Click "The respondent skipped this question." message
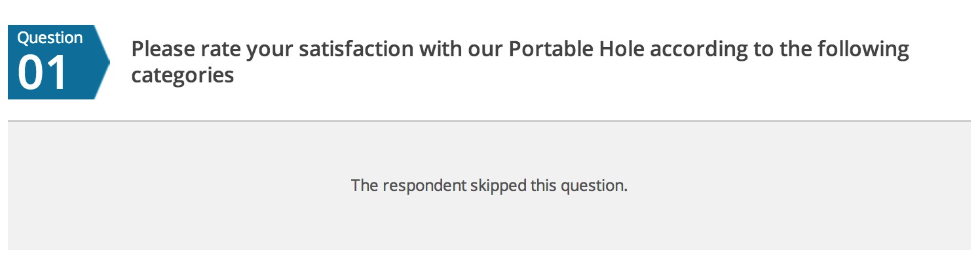The width and height of the screenshot is (980, 259). 489,185
